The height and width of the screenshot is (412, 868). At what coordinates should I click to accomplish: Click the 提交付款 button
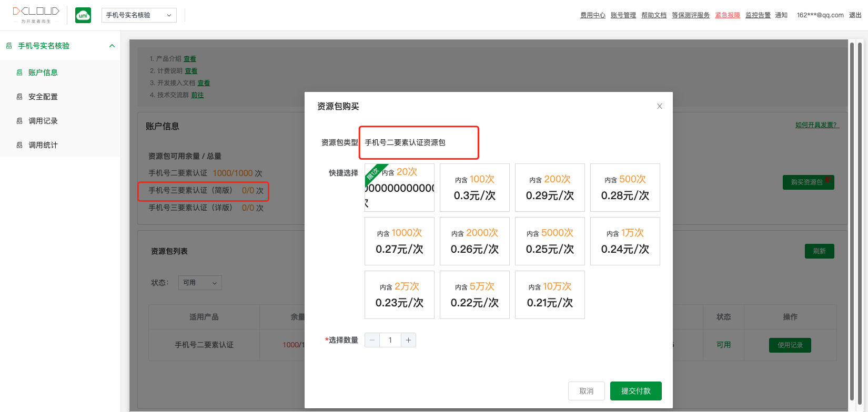[x=636, y=391]
